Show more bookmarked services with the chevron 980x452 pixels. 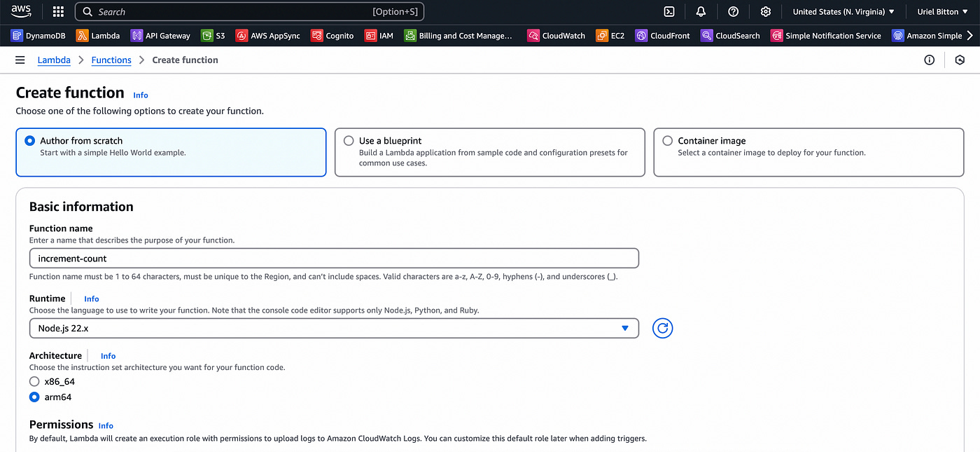coord(969,36)
